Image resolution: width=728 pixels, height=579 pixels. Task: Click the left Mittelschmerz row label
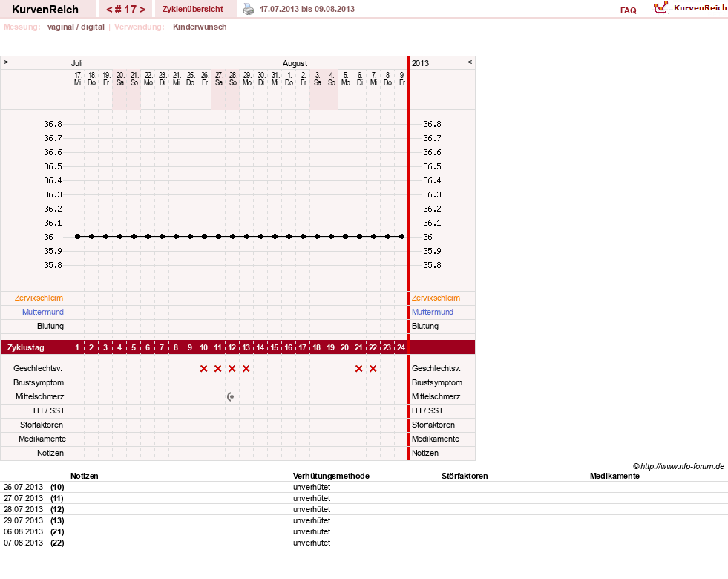click(x=39, y=396)
